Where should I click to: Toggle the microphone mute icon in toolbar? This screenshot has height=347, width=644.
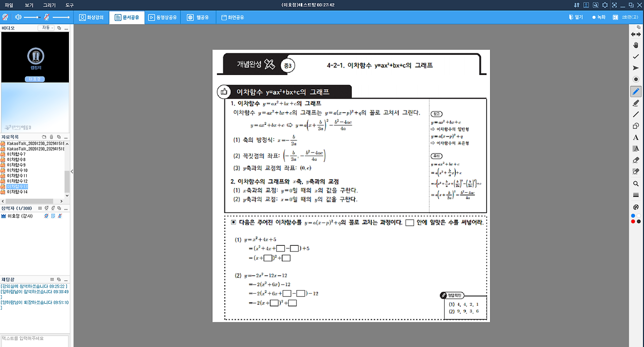(x=46, y=17)
